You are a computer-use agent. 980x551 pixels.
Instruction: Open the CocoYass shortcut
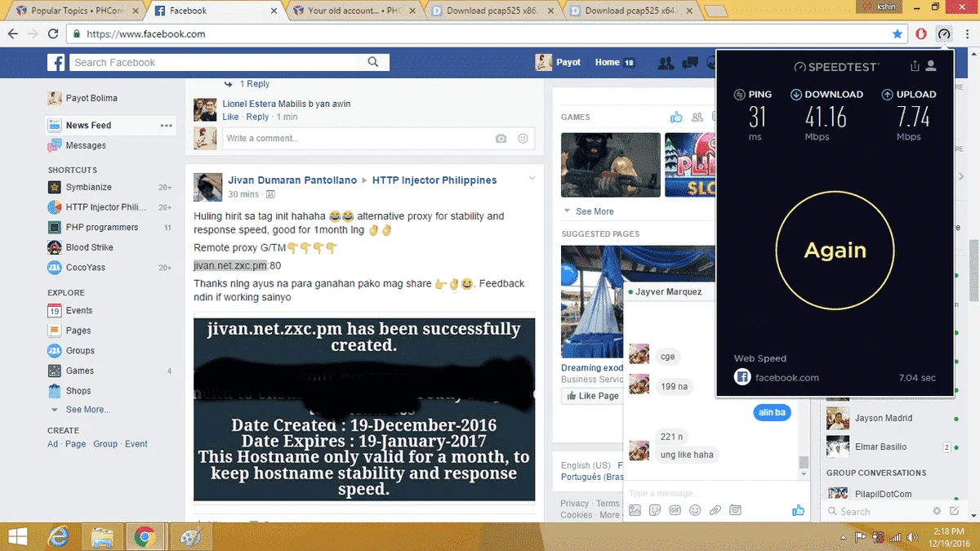click(x=85, y=268)
